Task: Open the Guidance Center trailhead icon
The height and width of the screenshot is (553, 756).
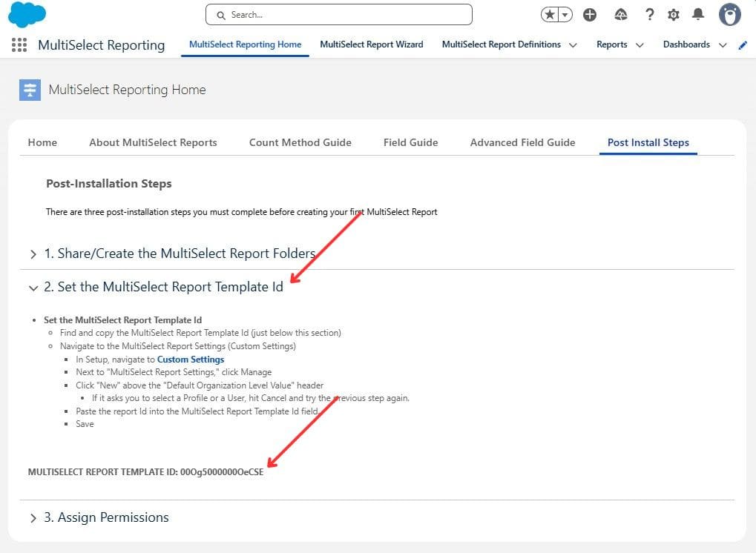Action: pos(620,14)
